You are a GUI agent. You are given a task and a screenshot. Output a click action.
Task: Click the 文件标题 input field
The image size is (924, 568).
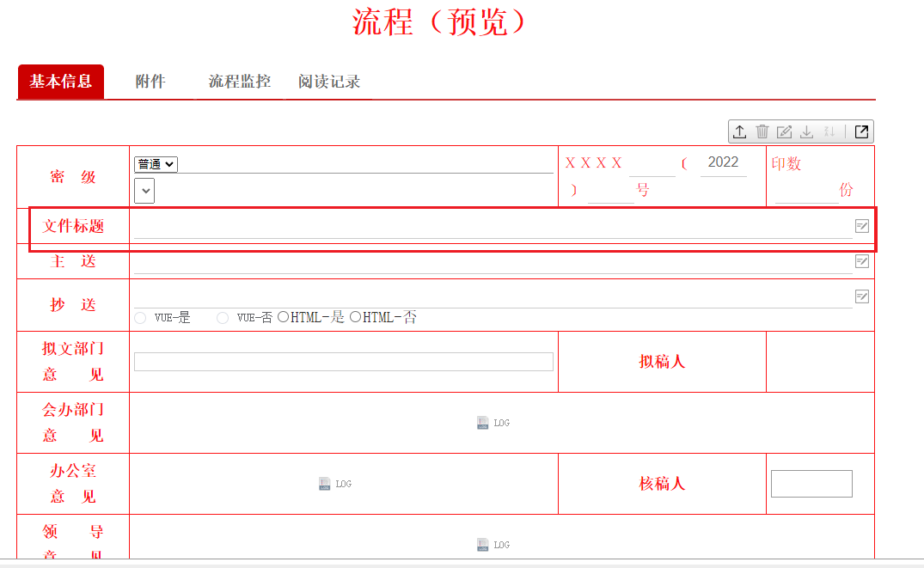tap(493, 226)
